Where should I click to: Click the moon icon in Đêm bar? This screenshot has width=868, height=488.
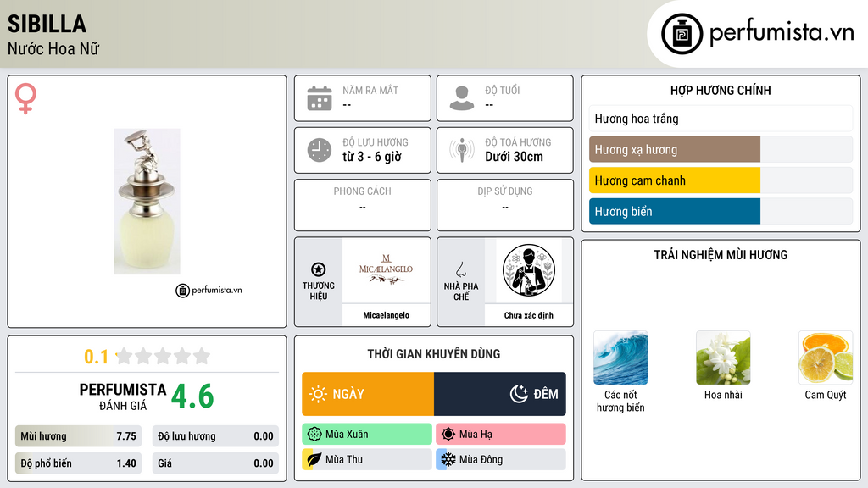pyautogui.click(x=519, y=394)
